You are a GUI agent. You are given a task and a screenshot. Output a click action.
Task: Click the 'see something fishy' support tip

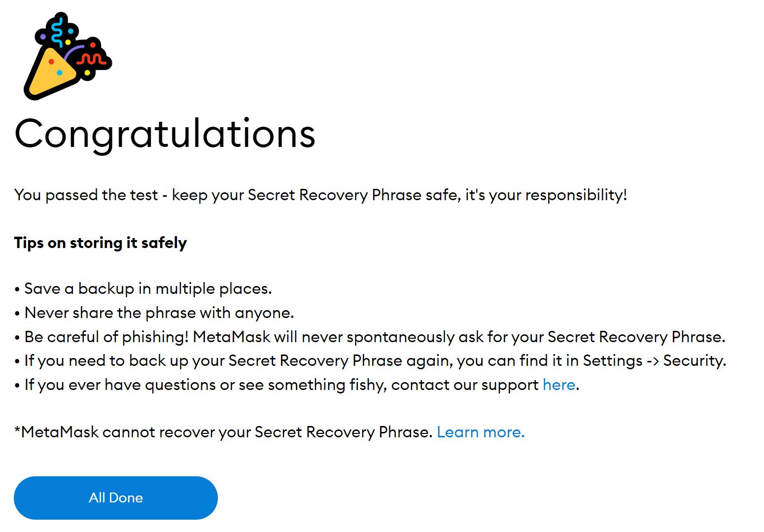(x=297, y=385)
